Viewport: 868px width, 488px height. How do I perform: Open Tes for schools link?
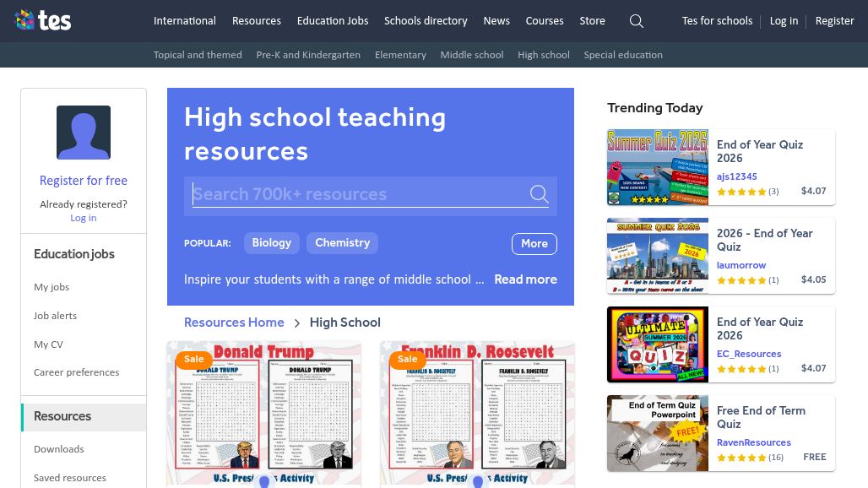coord(718,21)
